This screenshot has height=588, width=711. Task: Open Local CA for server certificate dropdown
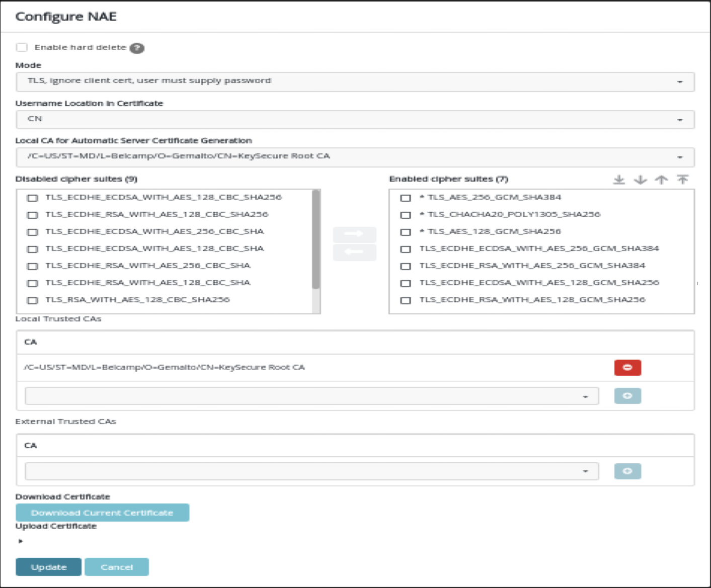click(355, 157)
